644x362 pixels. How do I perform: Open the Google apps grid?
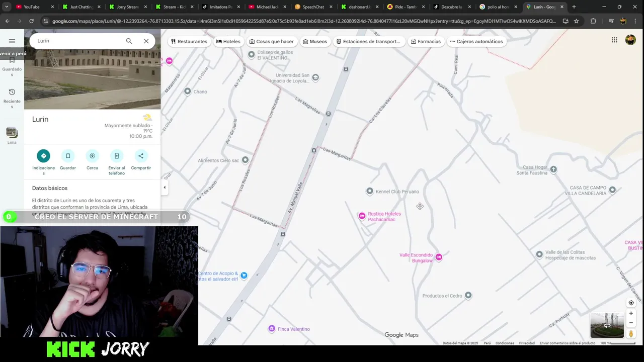614,40
